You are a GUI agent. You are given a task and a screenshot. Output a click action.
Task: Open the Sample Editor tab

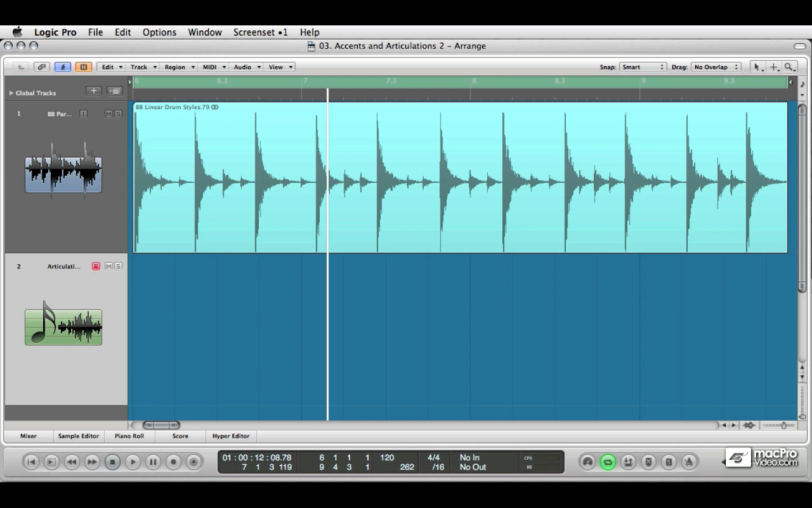coord(79,436)
